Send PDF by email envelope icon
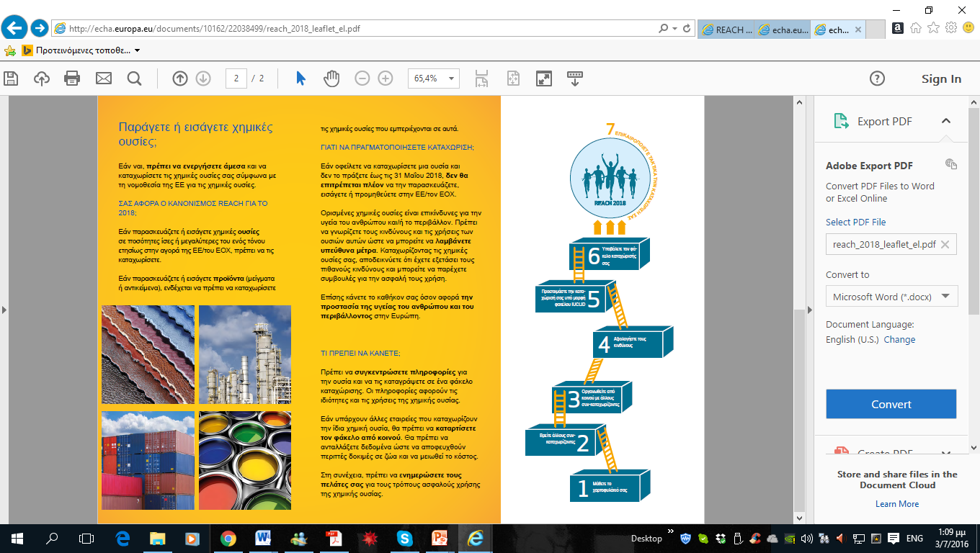 (x=104, y=78)
